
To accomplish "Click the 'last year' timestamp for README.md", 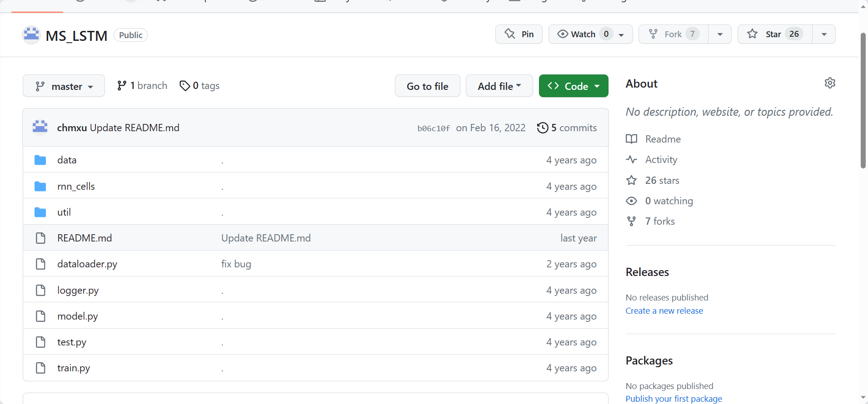I will tap(579, 238).
